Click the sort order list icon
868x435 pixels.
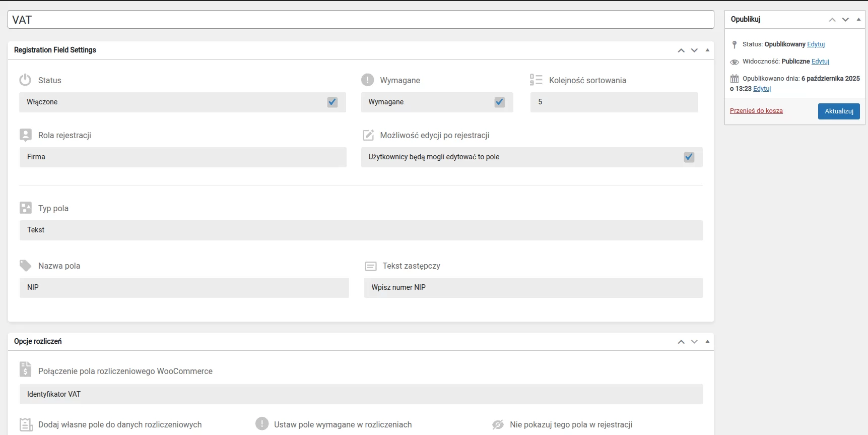[536, 80]
